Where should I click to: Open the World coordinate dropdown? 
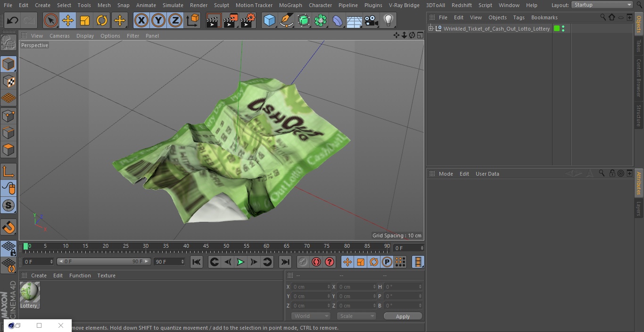point(310,316)
